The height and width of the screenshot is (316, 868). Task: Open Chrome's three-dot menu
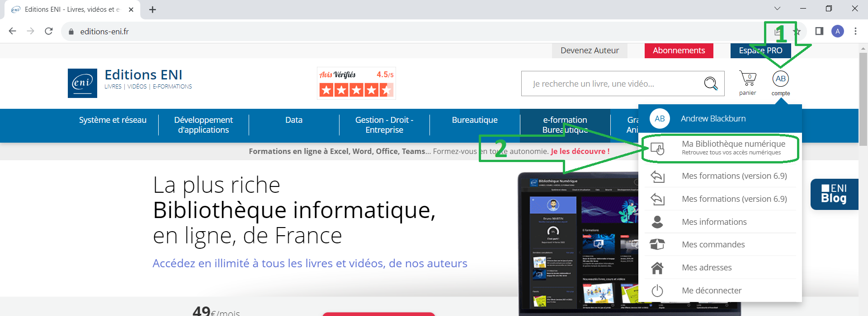[x=855, y=31]
